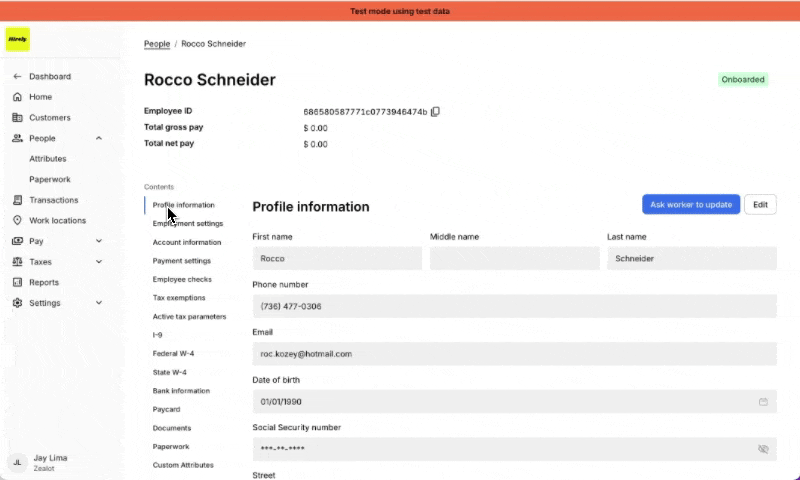Follow the People breadcrumb link
Viewport: 800px width, 480px height.
click(157, 44)
